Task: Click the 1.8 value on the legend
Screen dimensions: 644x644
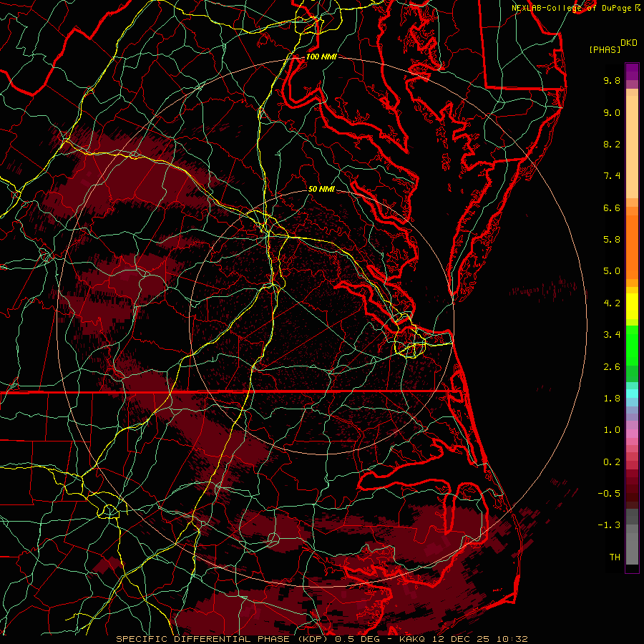Action: click(612, 399)
